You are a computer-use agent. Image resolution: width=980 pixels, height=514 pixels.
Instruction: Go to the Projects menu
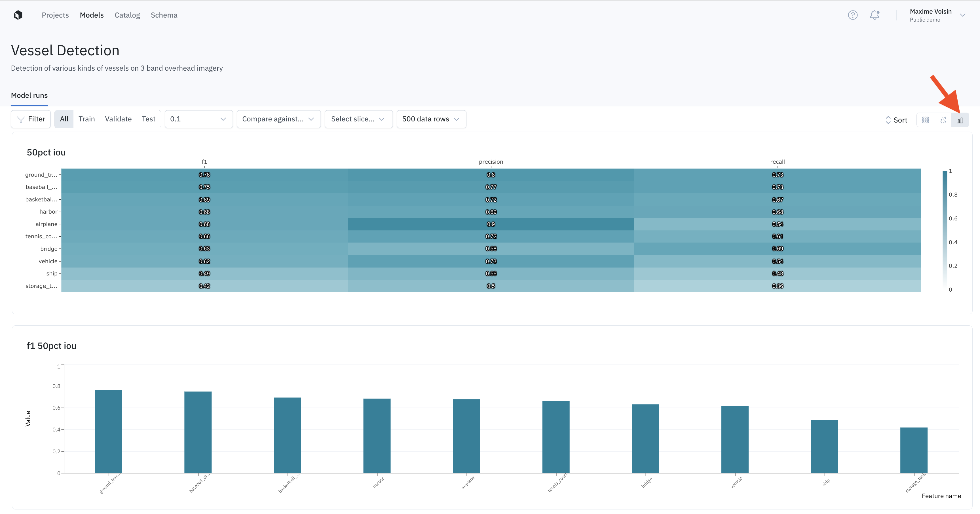(x=55, y=15)
